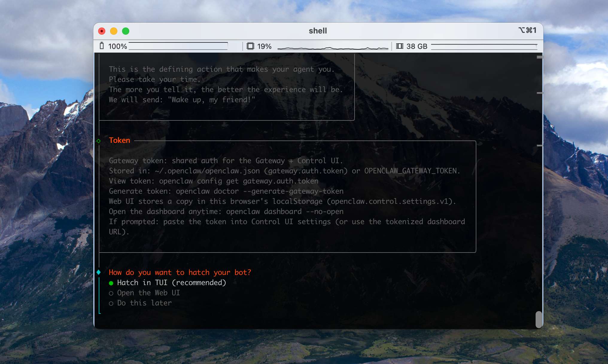Click the heading How do you want to hatch your bot?
This screenshot has width=608, height=364.
point(180,272)
